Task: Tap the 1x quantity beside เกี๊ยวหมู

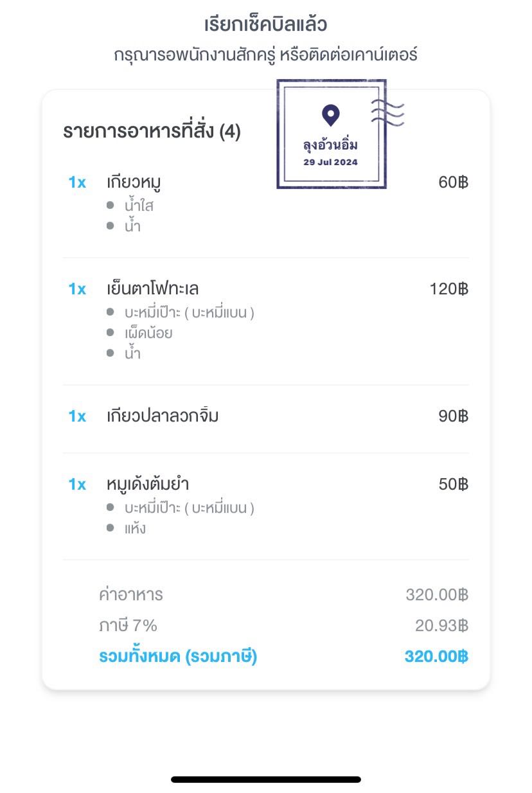Action: pos(77,183)
